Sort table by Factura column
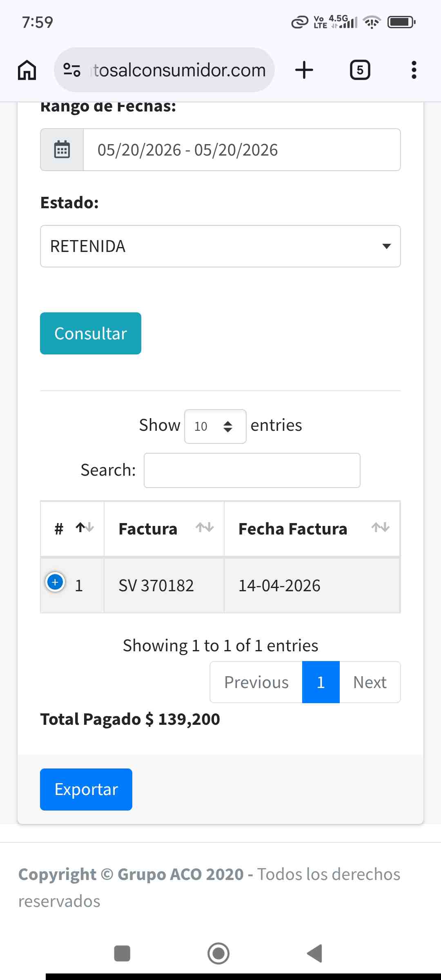 tap(164, 529)
